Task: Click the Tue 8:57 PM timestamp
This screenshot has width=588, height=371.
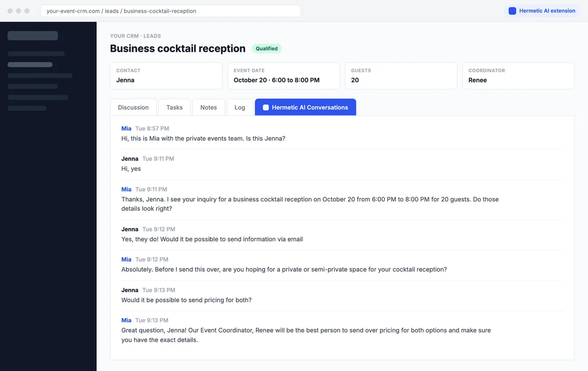Action: [152, 129]
